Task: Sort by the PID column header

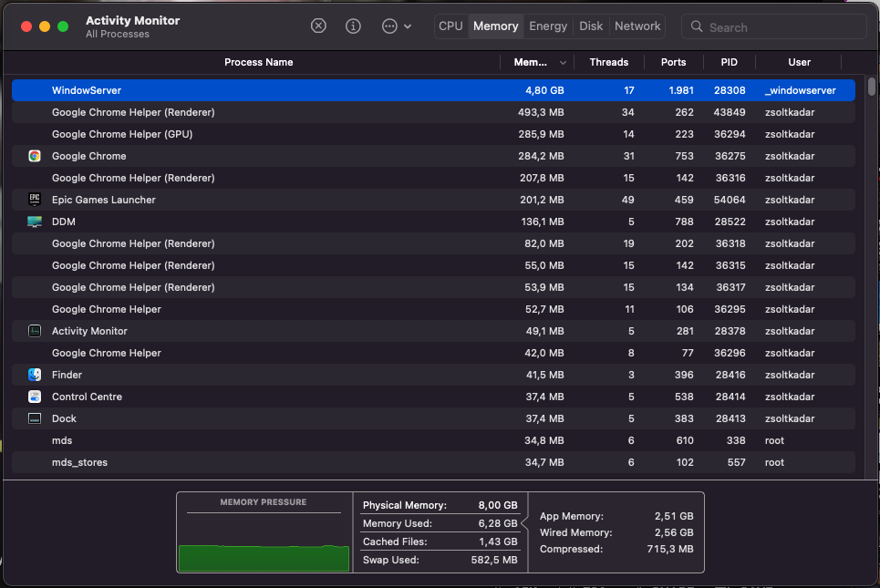Action: pos(729,62)
